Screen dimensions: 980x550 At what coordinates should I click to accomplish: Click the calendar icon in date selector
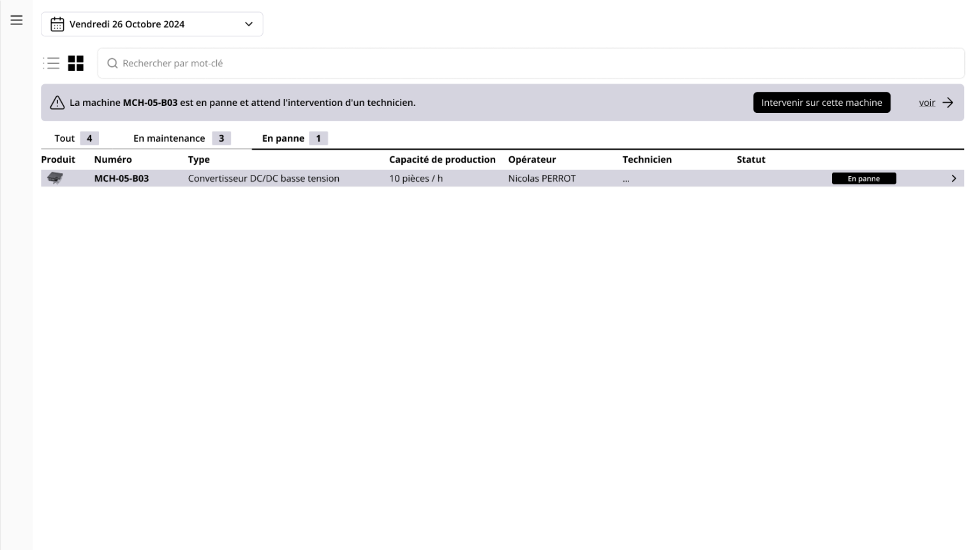point(57,24)
